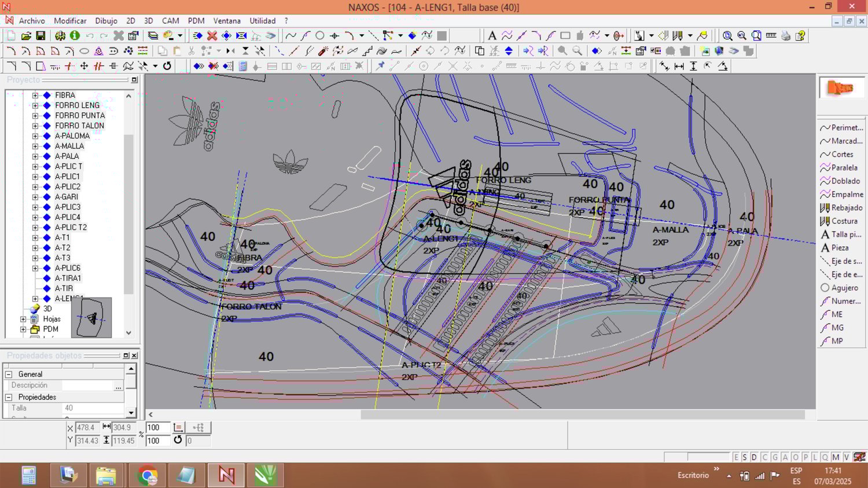Select Costura in the right panel
Image resolution: width=868 pixels, height=488 pixels.
[x=844, y=221]
